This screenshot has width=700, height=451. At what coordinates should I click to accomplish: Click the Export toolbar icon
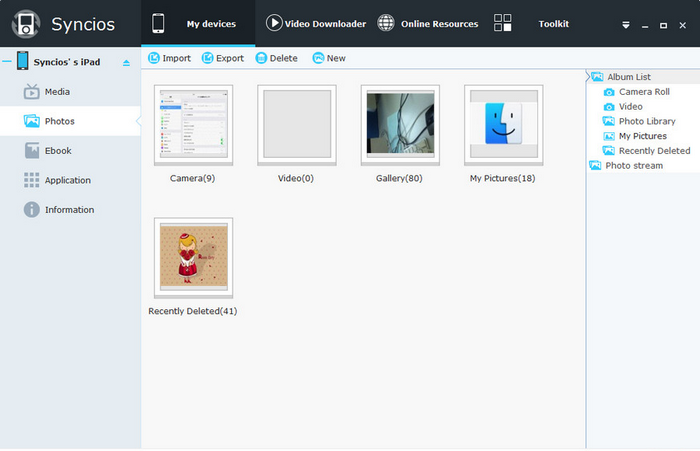click(x=208, y=58)
